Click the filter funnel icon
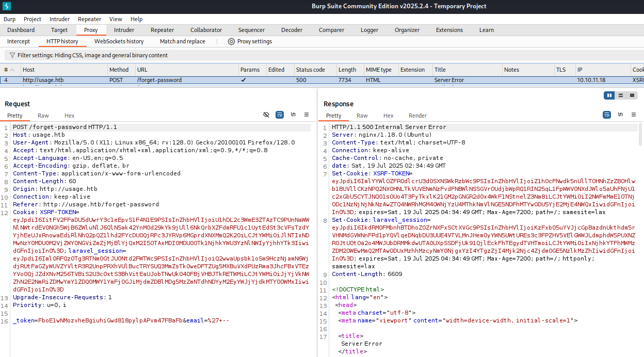Viewport: 644px width, 357px height. (12, 55)
